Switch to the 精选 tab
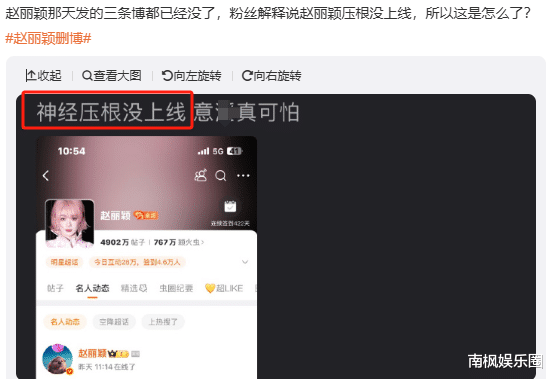The height and width of the screenshot is (379, 551). (134, 288)
